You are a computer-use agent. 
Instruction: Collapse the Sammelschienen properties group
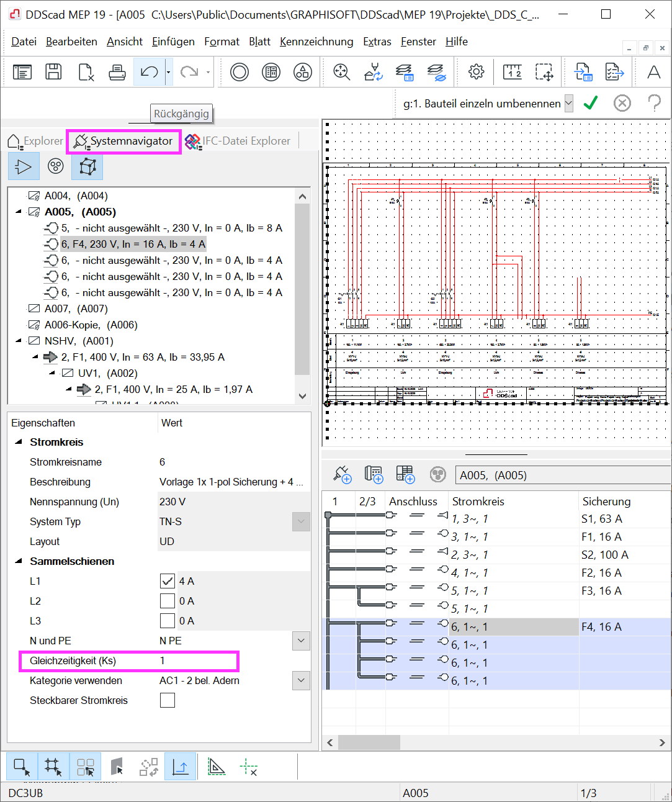point(19,561)
